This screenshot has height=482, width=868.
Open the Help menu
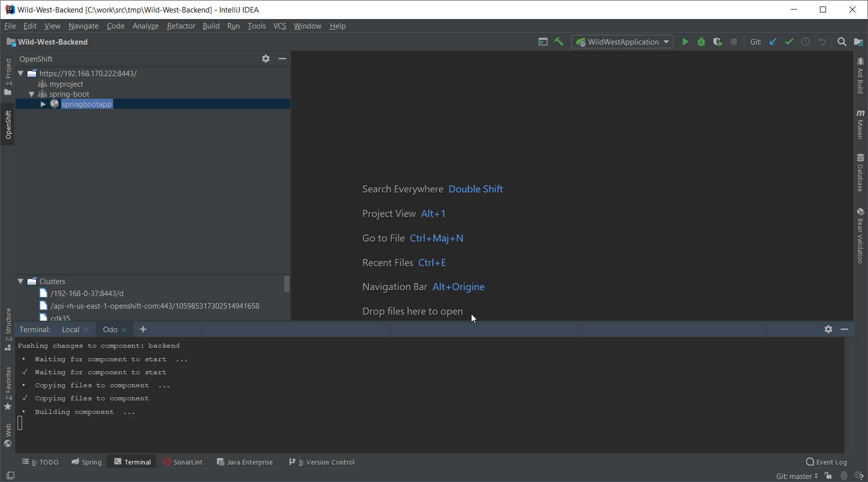[x=337, y=26]
